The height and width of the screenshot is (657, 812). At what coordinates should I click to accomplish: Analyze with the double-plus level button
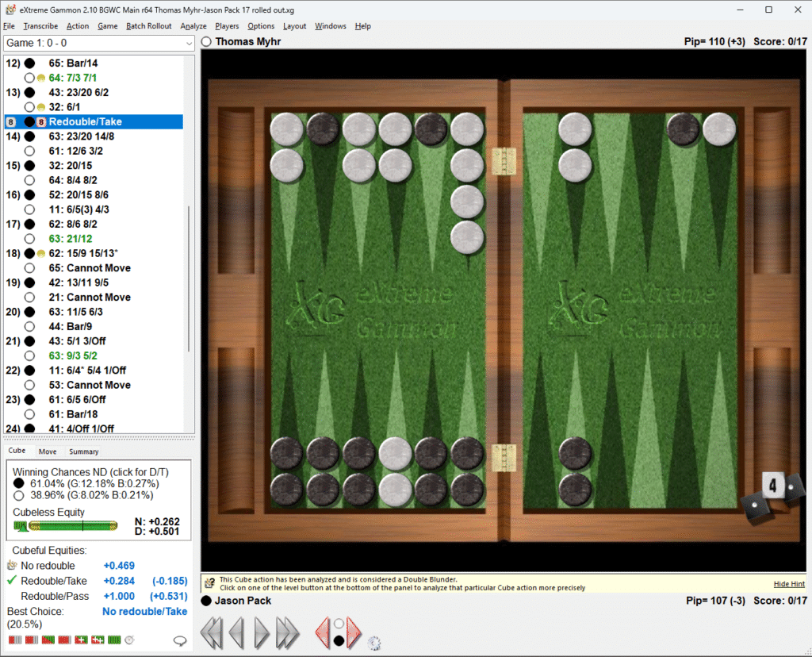[x=98, y=640]
